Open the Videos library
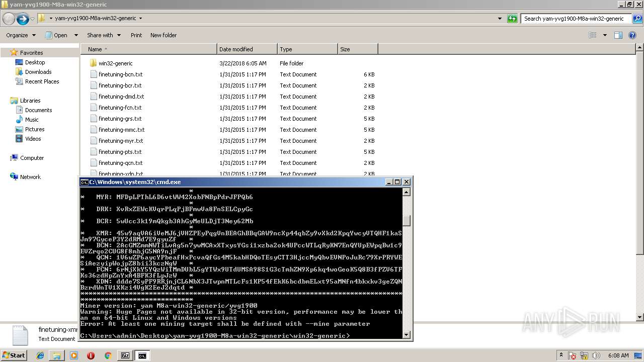 33,139
